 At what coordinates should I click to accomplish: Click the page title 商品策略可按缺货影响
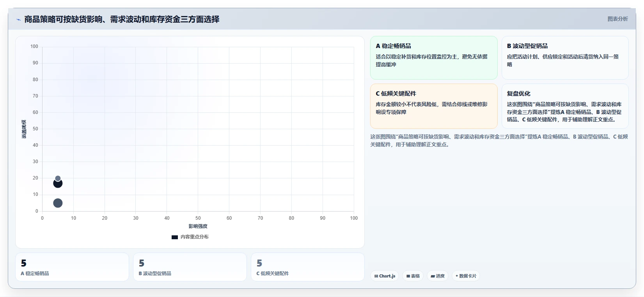122,19
